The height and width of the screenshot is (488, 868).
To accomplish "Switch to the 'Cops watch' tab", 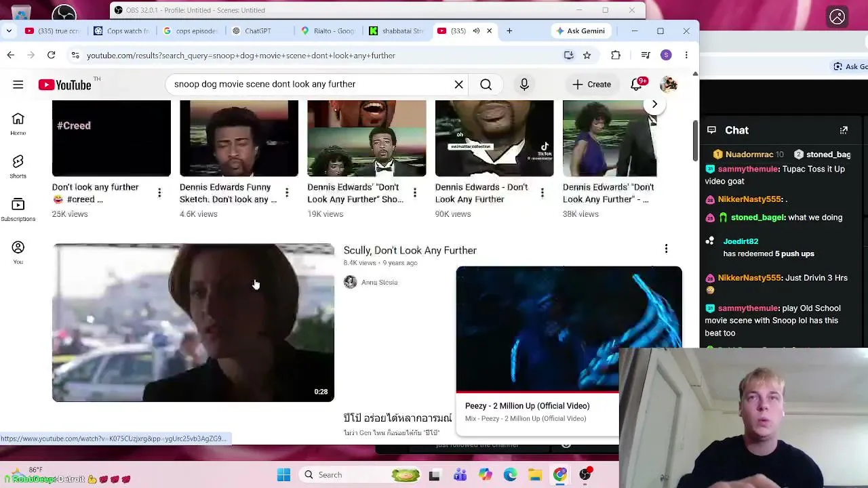I will click(122, 30).
